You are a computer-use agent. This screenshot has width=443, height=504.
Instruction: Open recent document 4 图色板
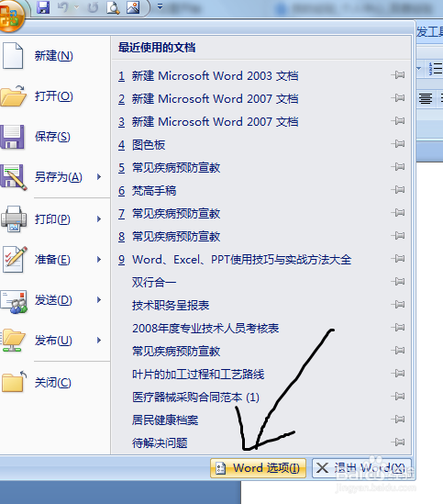click(x=261, y=145)
